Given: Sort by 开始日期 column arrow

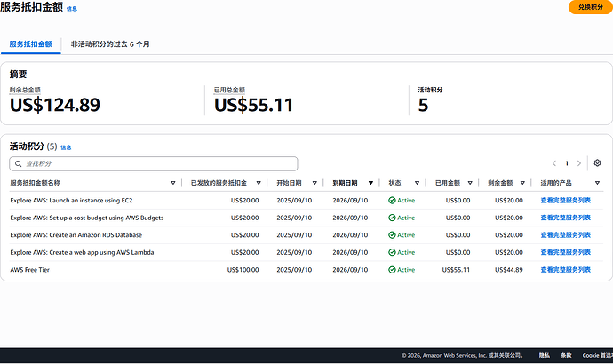Looking at the screenshot, I should pyautogui.click(x=314, y=183).
